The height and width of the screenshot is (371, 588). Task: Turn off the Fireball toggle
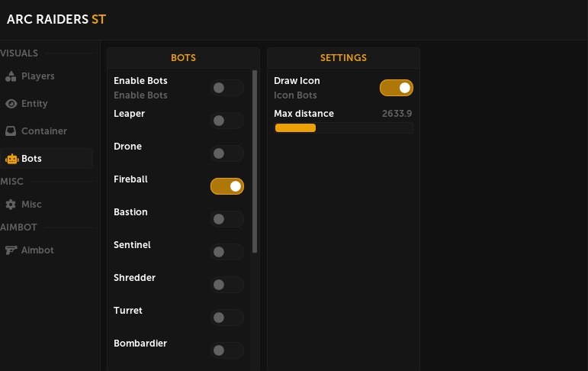[227, 186]
